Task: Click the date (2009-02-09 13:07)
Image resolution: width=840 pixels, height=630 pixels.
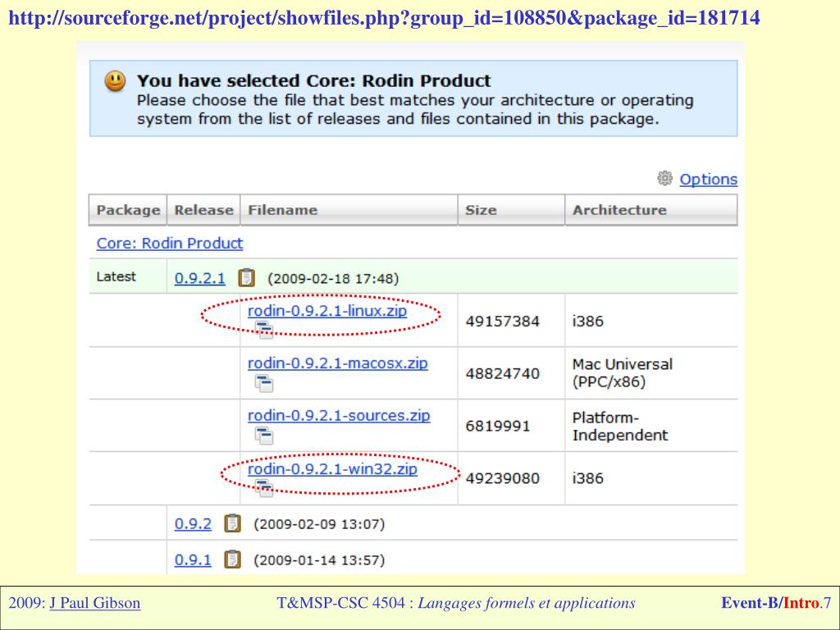Action: tap(319, 524)
